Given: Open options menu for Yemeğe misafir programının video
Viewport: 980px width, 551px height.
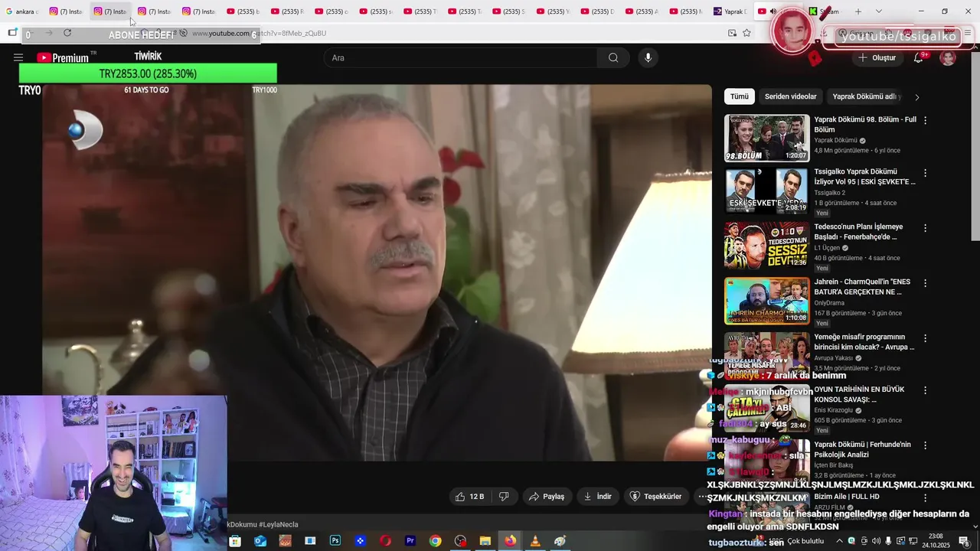Looking at the screenshot, I should click(925, 338).
